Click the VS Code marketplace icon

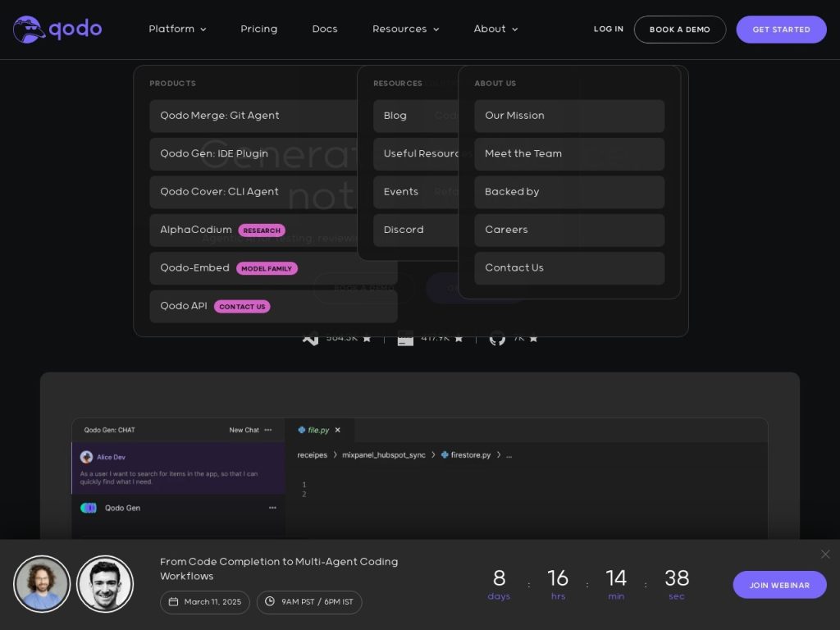coord(311,340)
